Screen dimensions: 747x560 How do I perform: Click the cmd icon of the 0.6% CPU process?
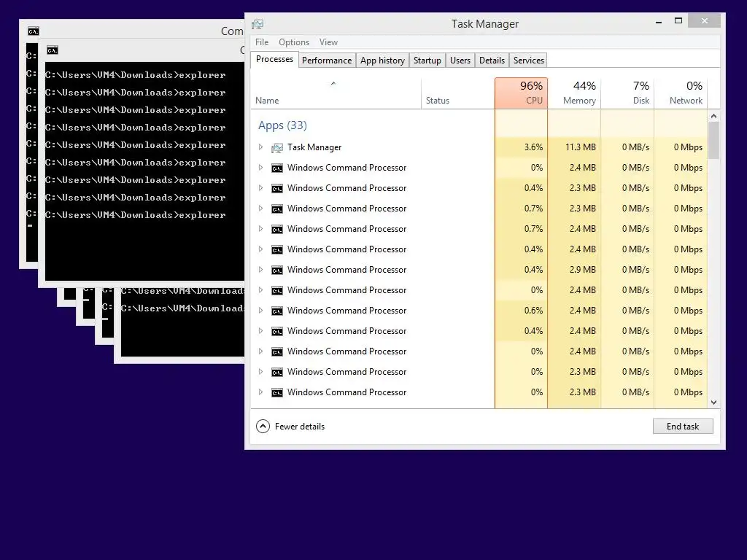[x=276, y=311]
